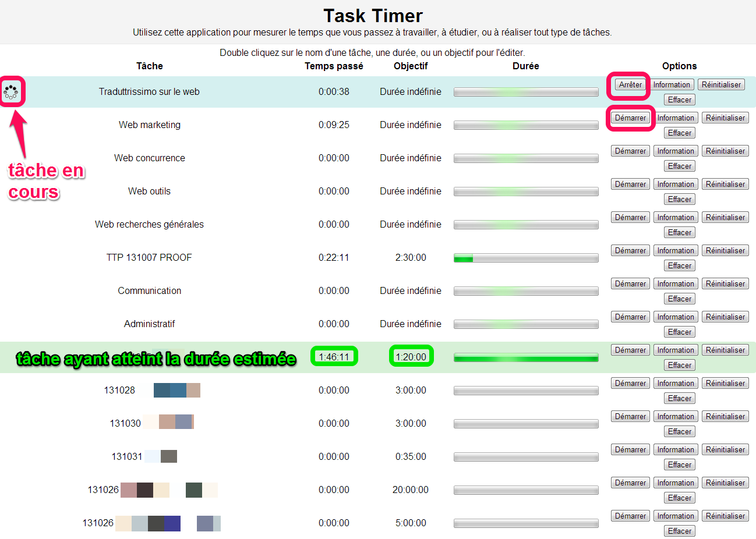Start the 131028 task timer

(630, 382)
